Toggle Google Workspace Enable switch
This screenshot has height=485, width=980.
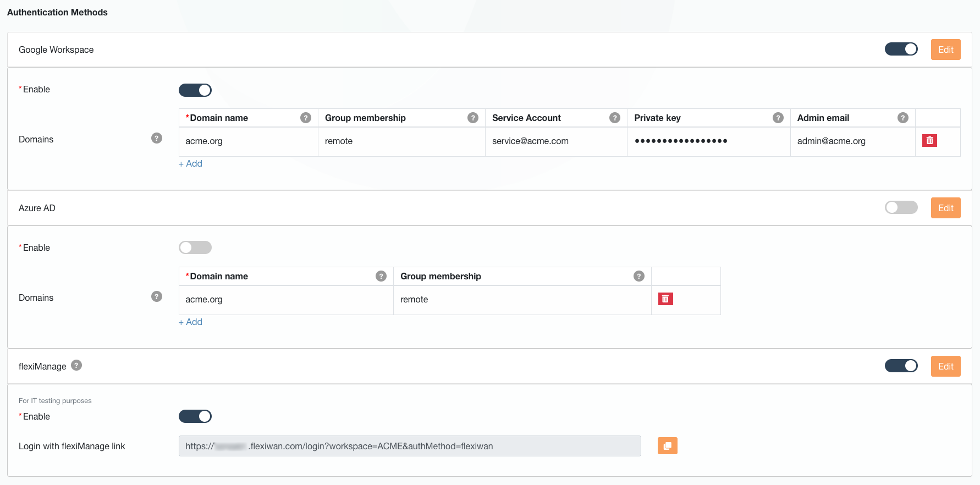[x=195, y=90]
